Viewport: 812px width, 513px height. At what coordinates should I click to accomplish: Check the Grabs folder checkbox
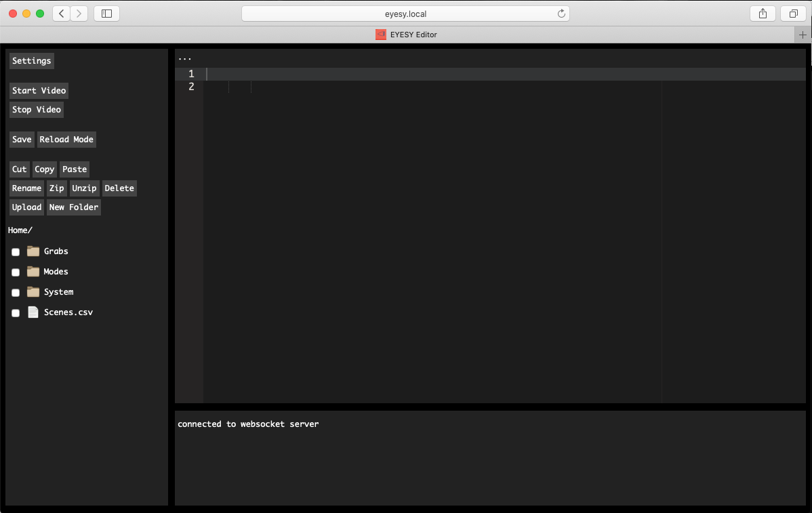(16, 252)
